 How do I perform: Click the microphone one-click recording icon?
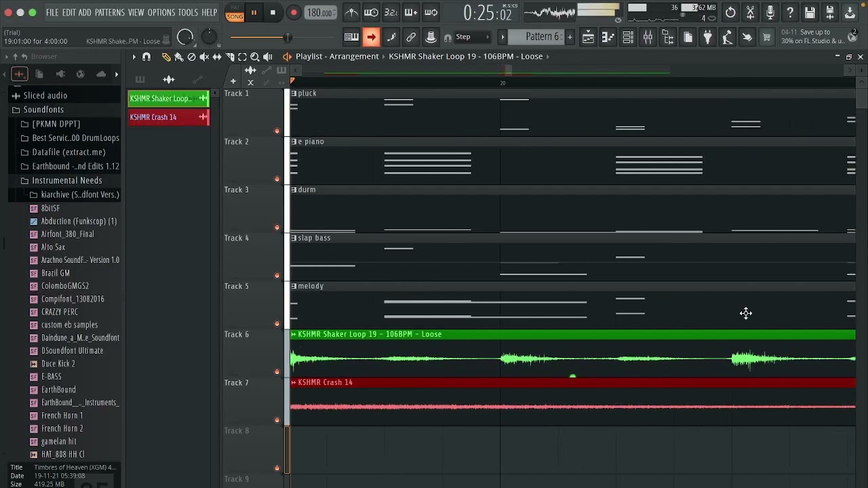770,12
